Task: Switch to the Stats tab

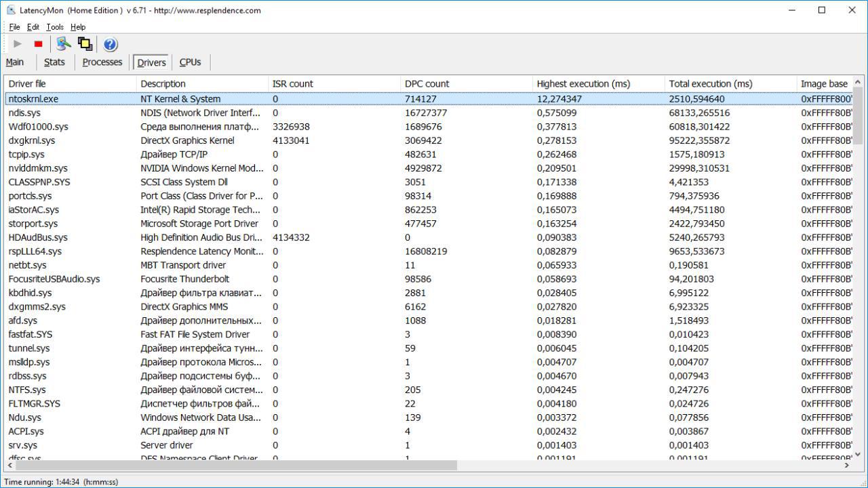Action: [x=54, y=62]
